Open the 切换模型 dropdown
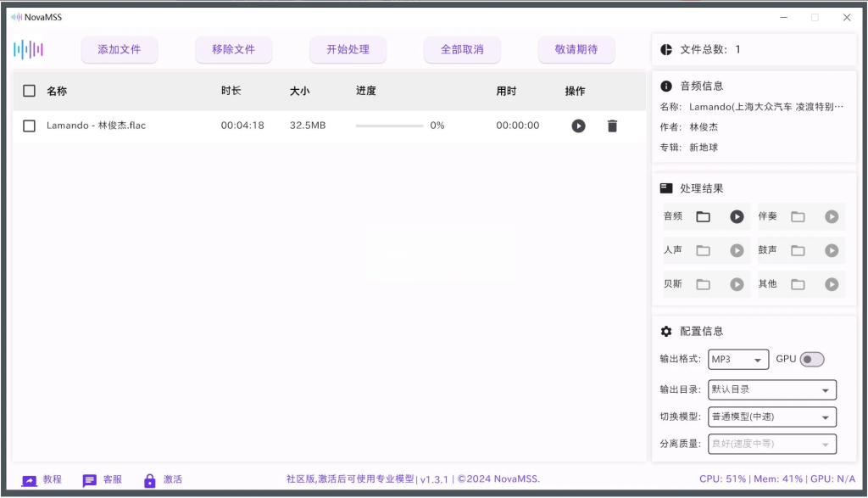Viewport: 868px width, 498px height. coord(772,417)
